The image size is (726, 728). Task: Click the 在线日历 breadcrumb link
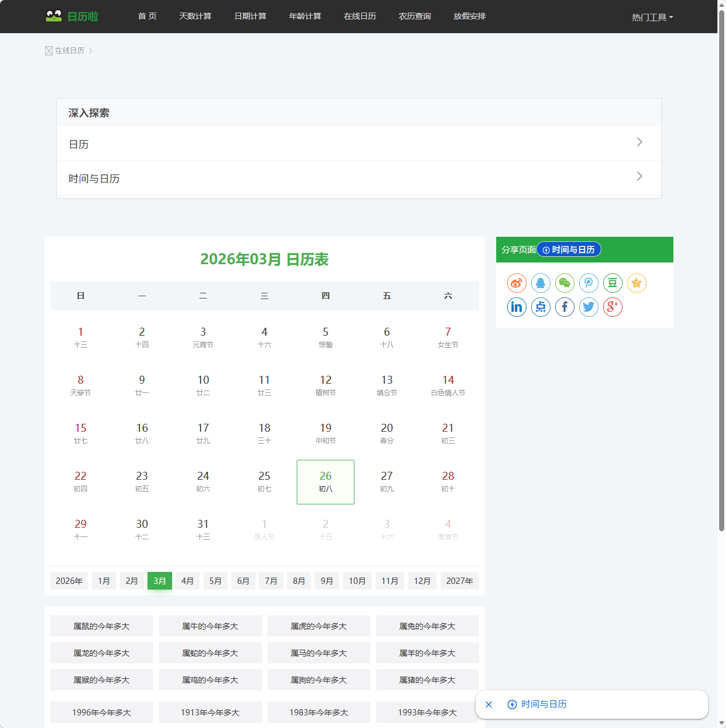pyautogui.click(x=69, y=51)
